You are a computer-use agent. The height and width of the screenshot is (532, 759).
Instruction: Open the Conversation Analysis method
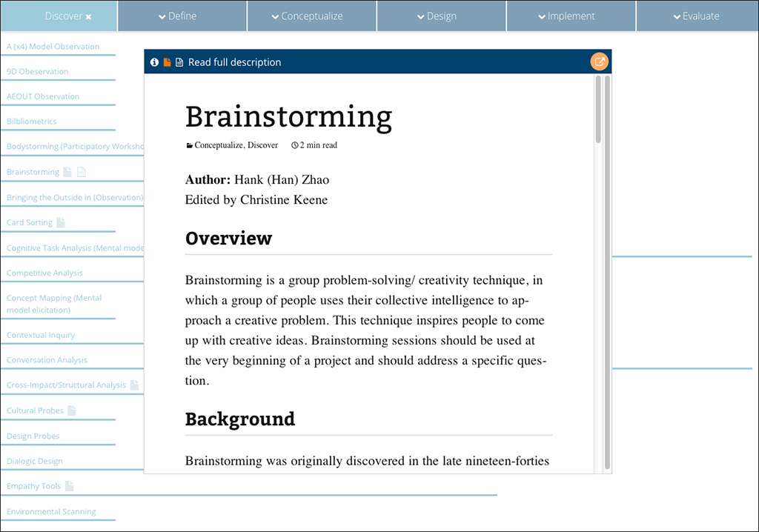[x=47, y=360]
